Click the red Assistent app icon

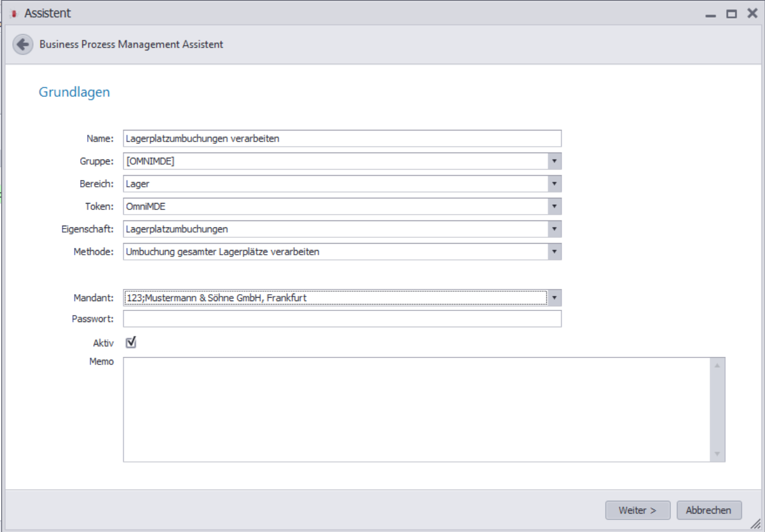14,14
